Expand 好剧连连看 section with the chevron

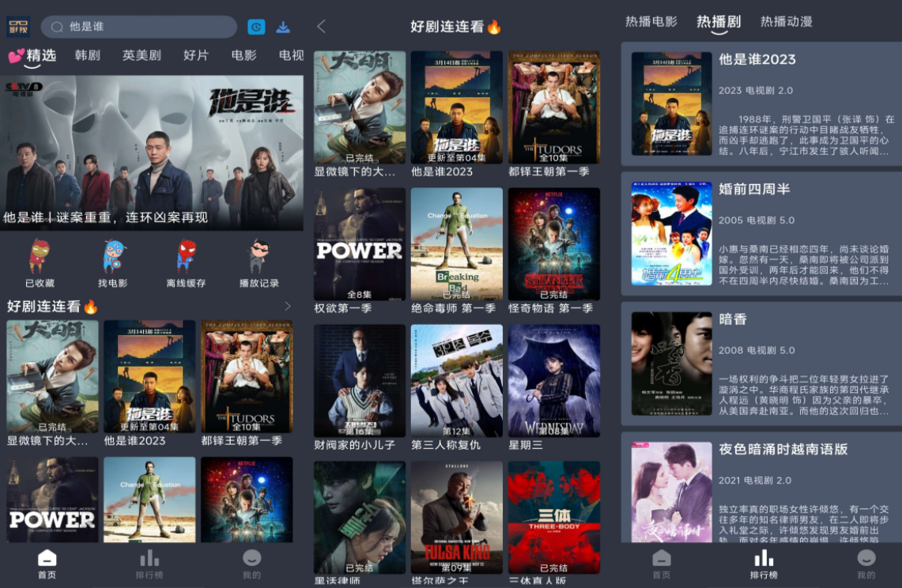tap(288, 306)
